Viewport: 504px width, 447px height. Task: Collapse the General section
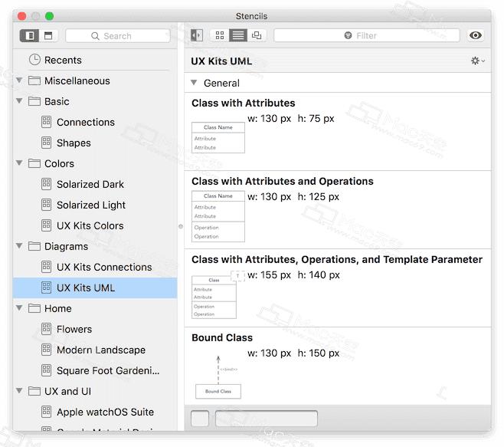click(x=194, y=83)
